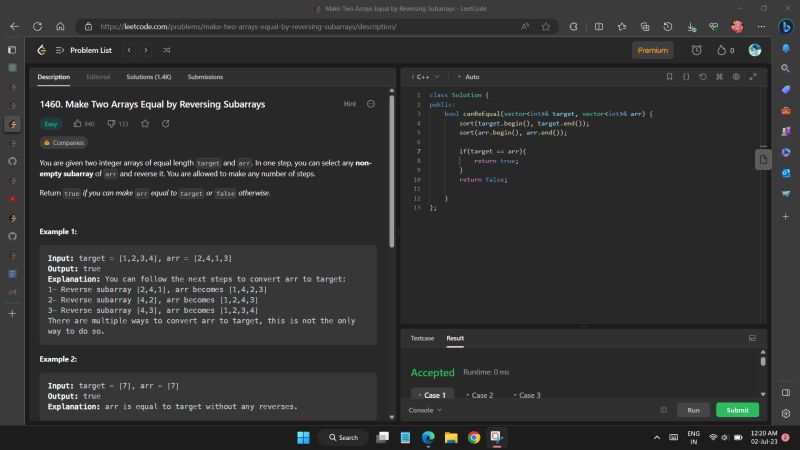Viewport: 800px width, 450px height.
Task: Collapse the console result panel icon
Action: [752, 338]
